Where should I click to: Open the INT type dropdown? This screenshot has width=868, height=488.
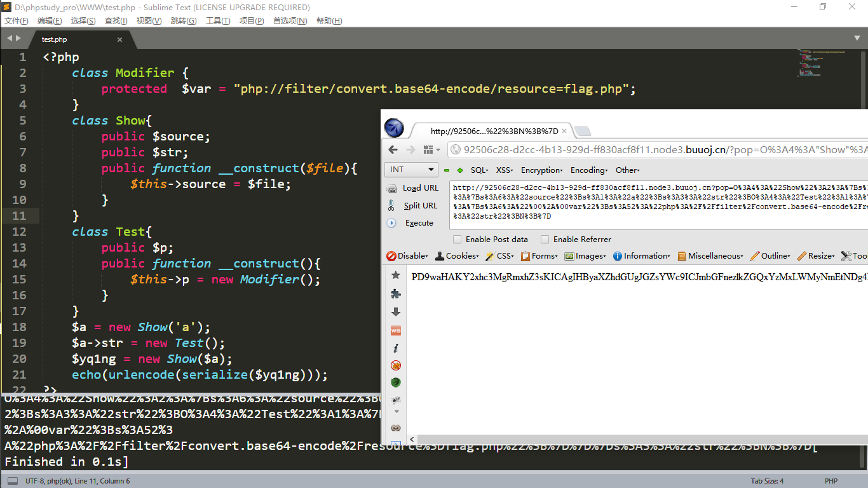click(411, 170)
